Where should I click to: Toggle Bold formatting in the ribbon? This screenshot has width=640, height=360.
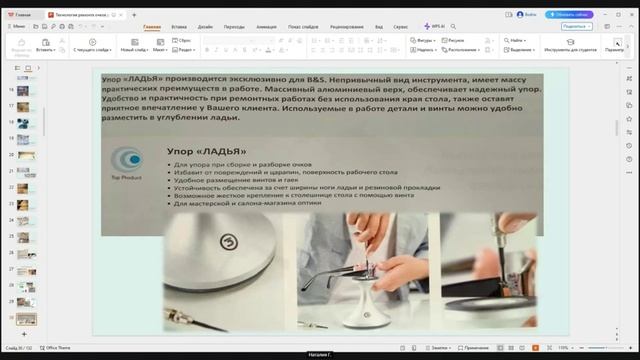click(x=207, y=50)
